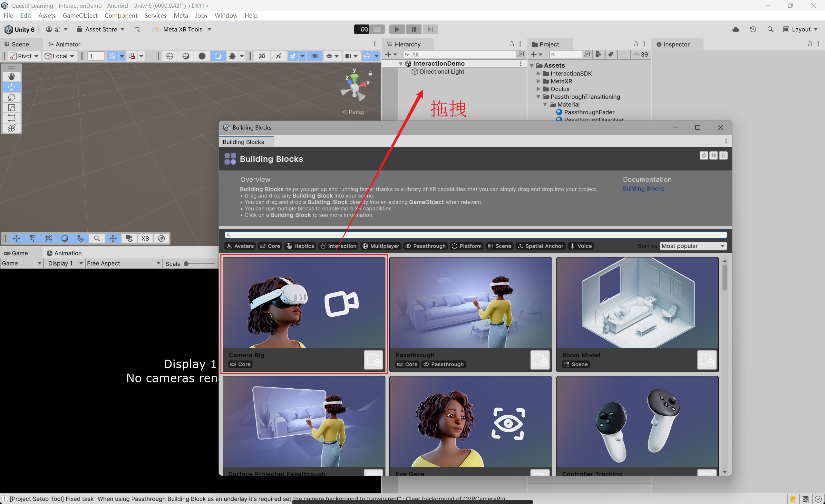The width and height of the screenshot is (825, 504).
Task: Open the Pivot mode dropdown
Action: pos(24,56)
